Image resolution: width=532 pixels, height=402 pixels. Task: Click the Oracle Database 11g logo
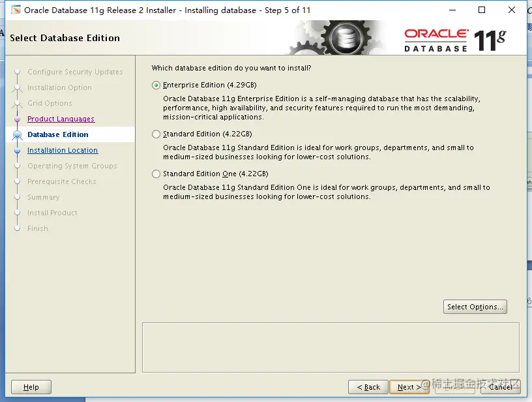point(455,40)
